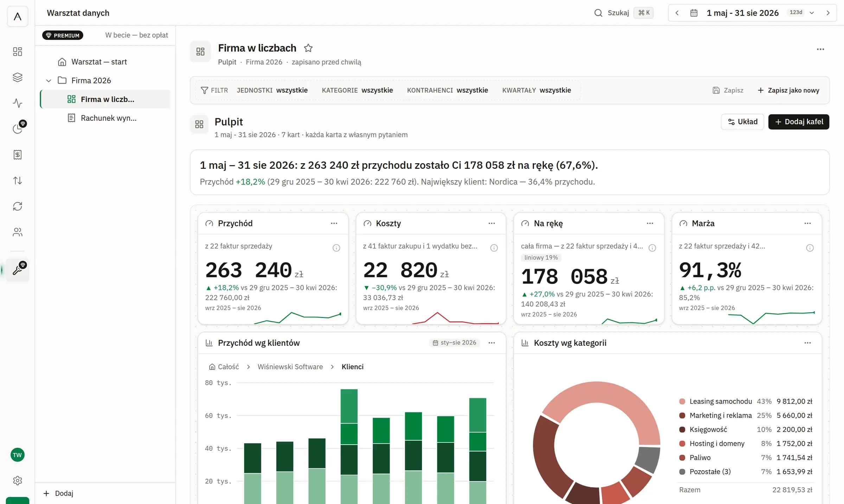
Task: Open the contacts people icon in left rail
Action: click(x=17, y=232)
